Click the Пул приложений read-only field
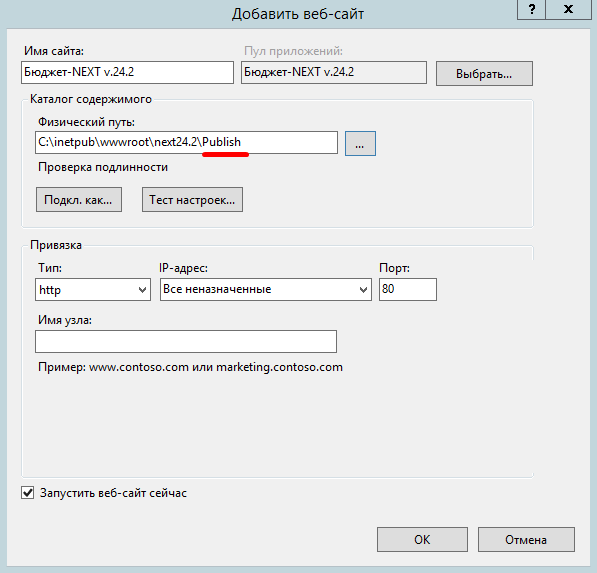597x573 pixels. coord(334,72)
